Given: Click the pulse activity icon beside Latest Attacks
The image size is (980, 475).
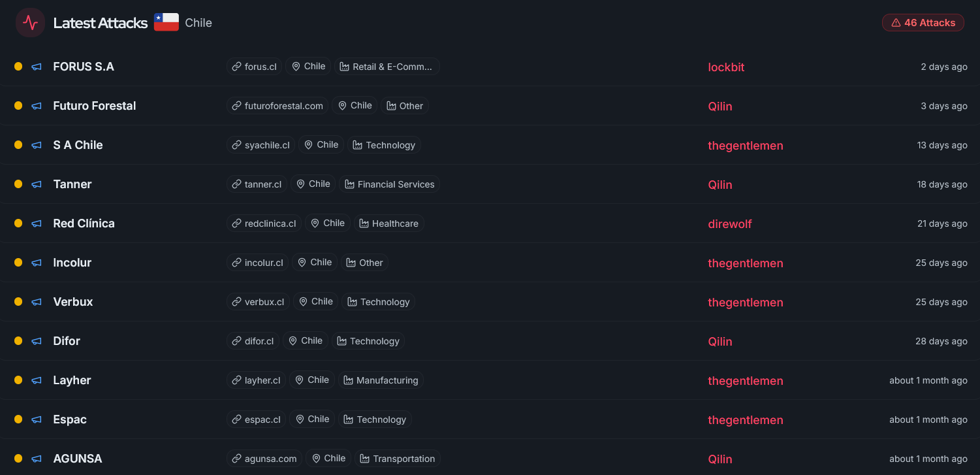Looking at the screenshot, I should [30, 23].
